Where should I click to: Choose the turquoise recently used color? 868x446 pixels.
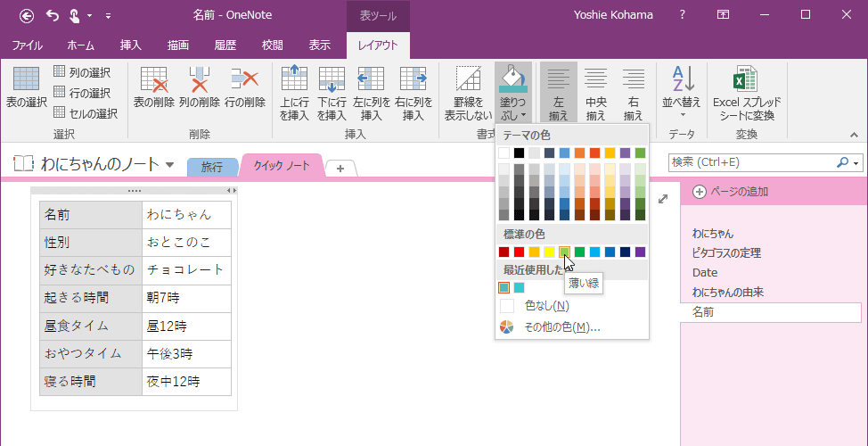point(519,287)
